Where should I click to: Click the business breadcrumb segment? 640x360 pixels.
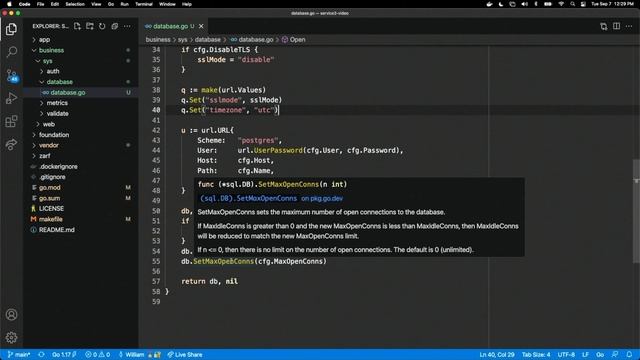click(x=158, y=40)
